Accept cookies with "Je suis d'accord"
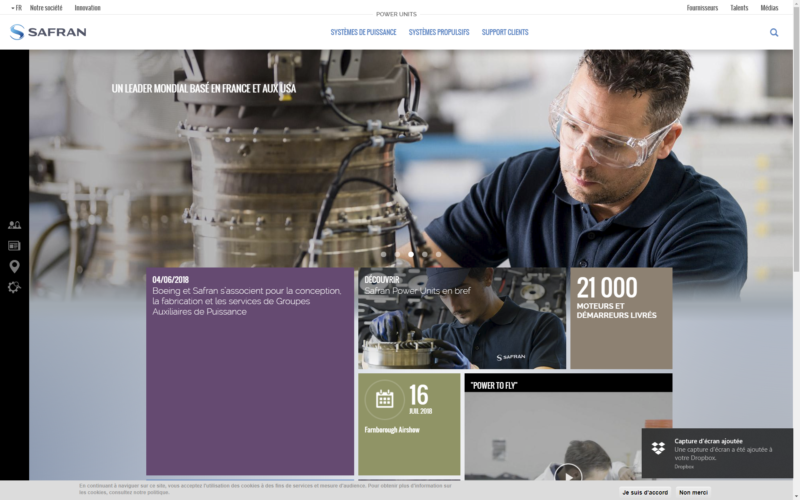800x500 pixels. [645, 492]
